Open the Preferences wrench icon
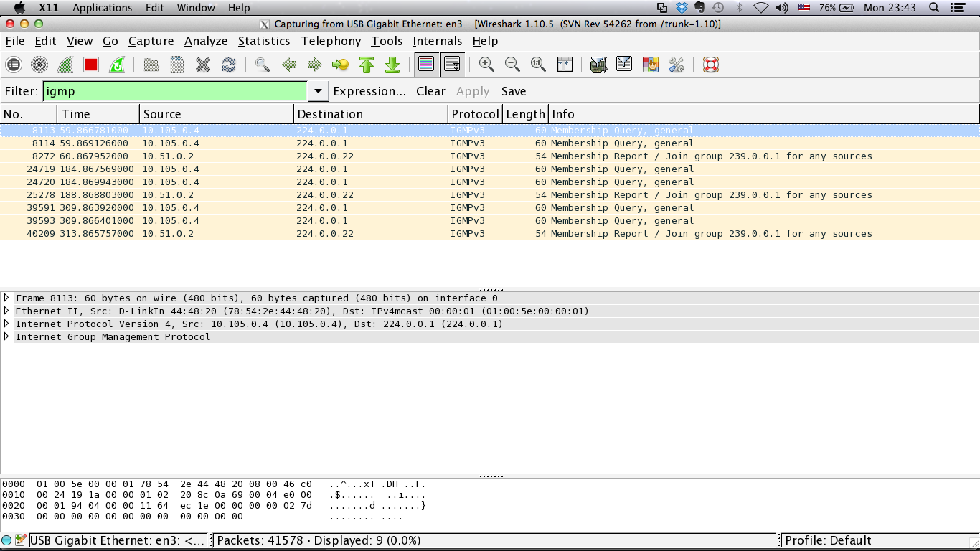 point(676,65)
